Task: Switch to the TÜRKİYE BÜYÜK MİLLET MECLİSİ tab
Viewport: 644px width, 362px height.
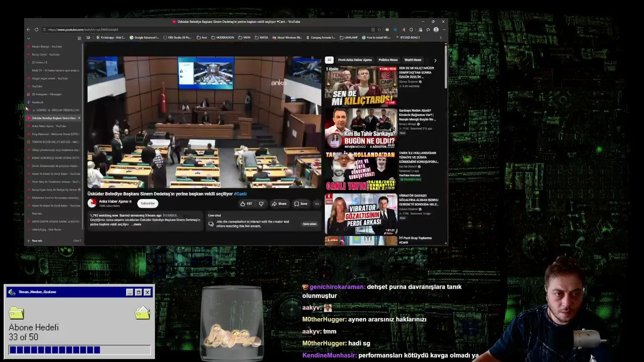Action: click(x=54, y=142)
